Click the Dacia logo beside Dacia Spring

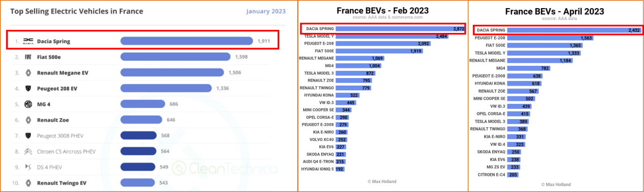click(x=28, y=41)
